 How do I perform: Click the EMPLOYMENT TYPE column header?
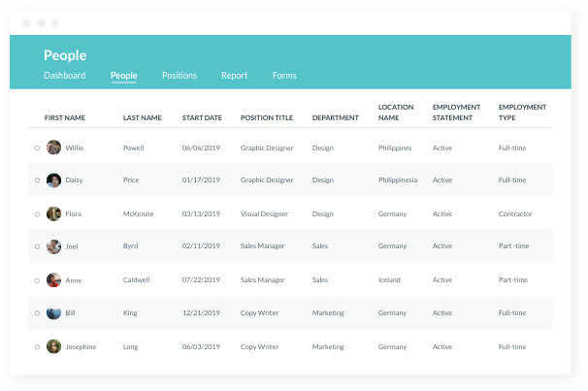(522, 113)
